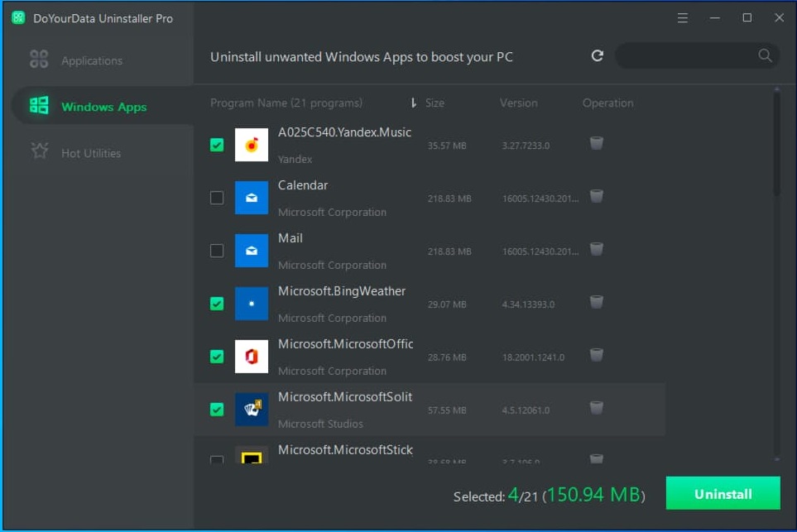The height and width of the screenshot is (532, 797).
Task: Sort list by Size column
Action: (x=435, y=103)
